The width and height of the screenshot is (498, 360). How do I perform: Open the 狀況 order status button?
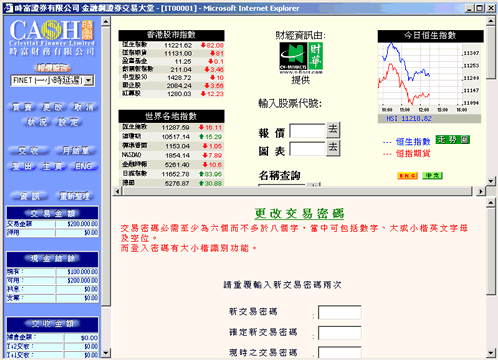37,122
